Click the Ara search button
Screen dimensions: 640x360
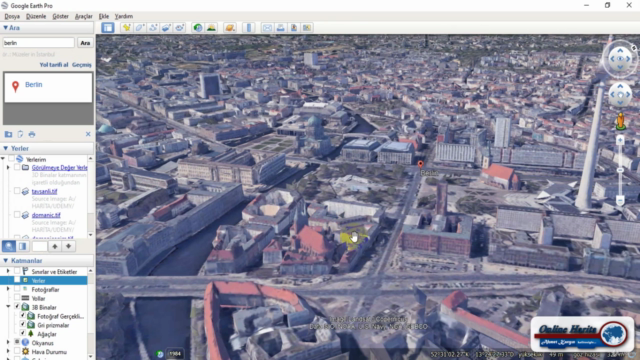pyautogui.click(x=85, y=43)
